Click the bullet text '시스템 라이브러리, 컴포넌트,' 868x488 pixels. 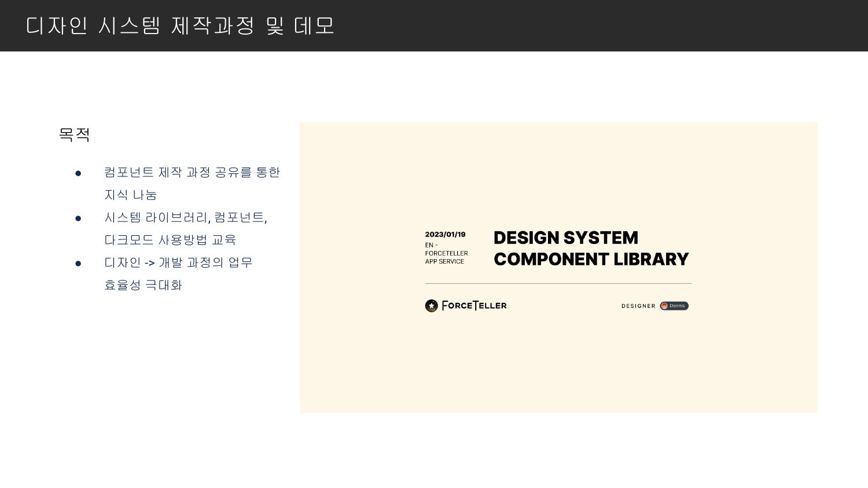tap(186, 217)
